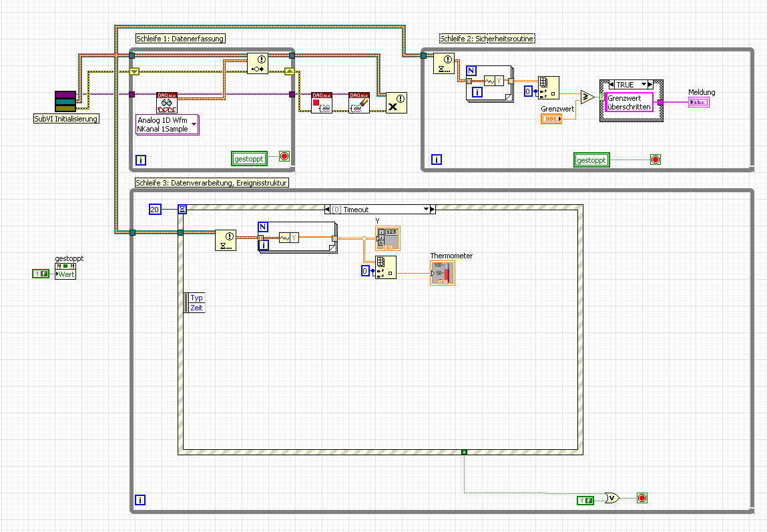This screenshot has width=767, height=532.
Task: Click the Unbundle Y node in Timeout case For Loop
Action: (288, 238)
